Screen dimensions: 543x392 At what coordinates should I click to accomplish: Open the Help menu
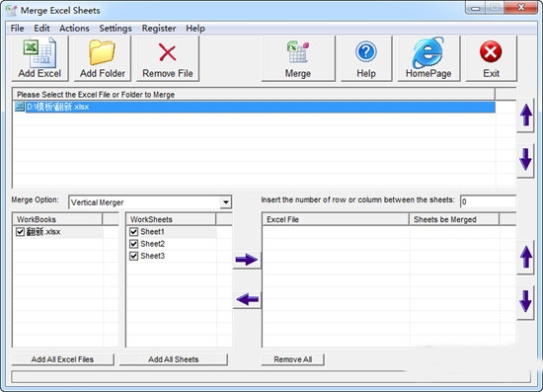coord(195,28)
